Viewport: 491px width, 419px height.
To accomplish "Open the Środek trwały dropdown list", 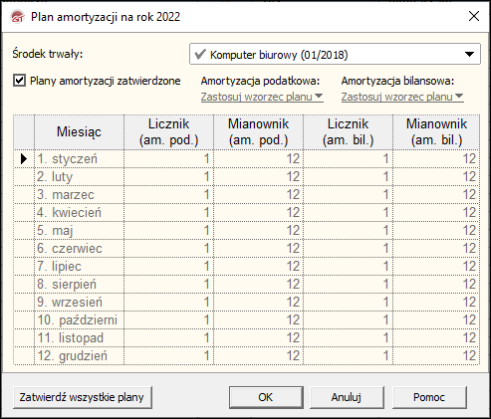I will [469, 54].
